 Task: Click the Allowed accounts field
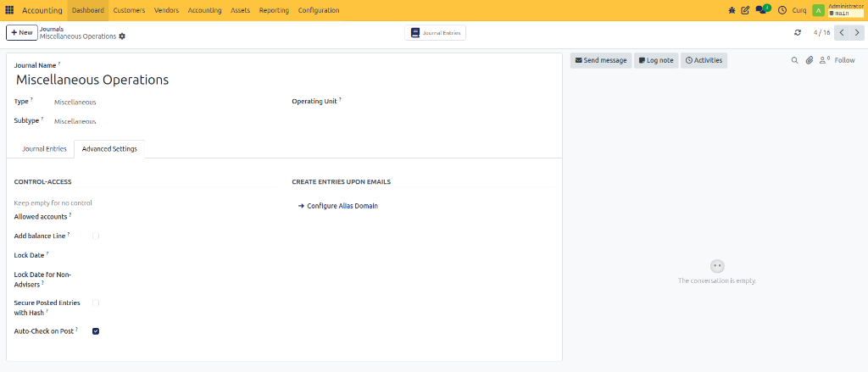pos(184,216)
